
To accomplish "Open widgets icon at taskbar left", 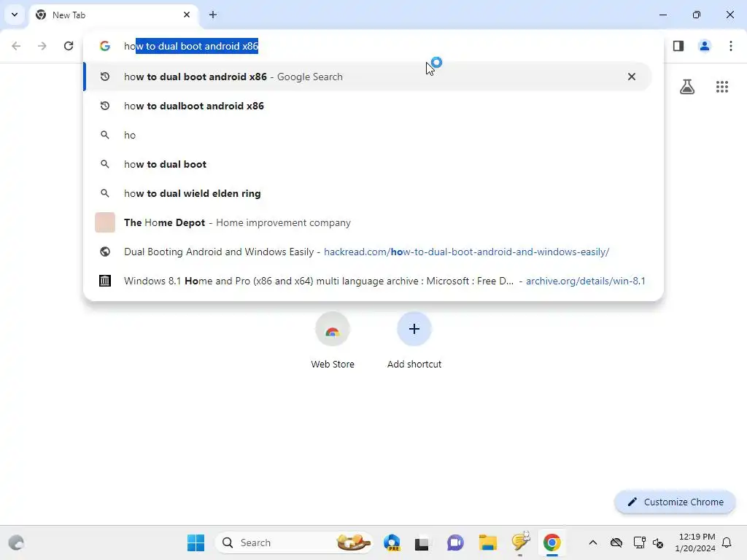I will point(17,542).
